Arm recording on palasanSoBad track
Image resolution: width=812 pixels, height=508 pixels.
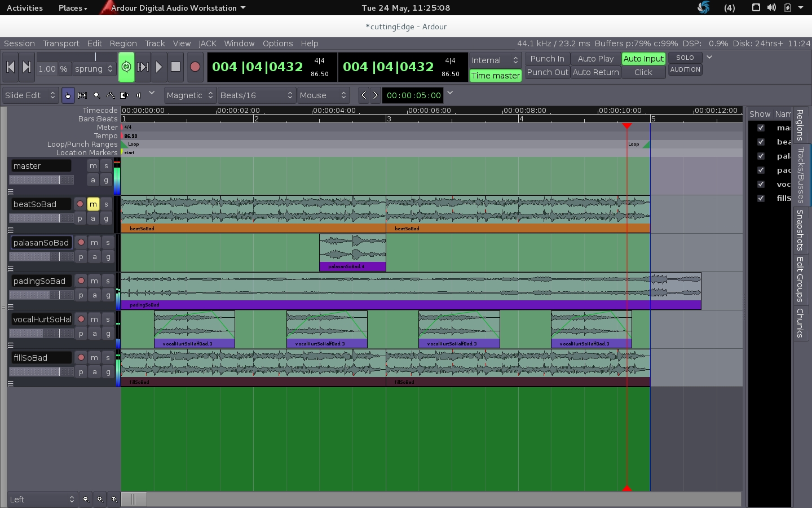click(x=81, y=243)
